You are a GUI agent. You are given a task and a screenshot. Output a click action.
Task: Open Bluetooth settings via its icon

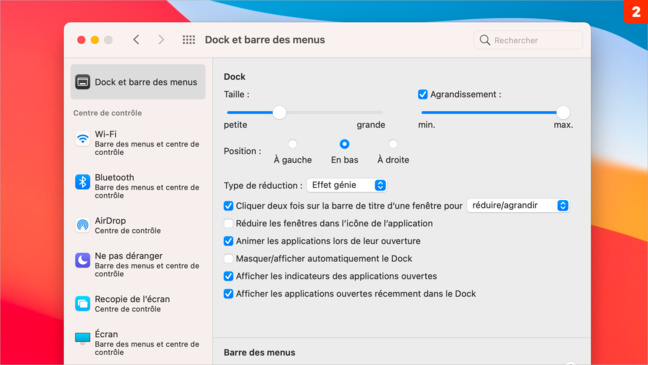point(83,182)
